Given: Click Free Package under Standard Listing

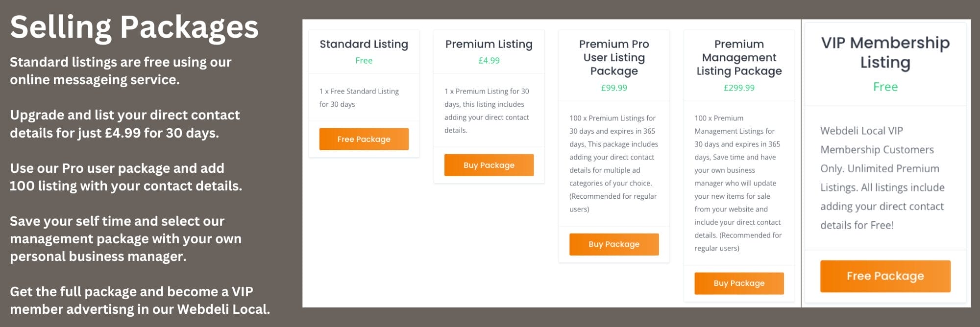Looking at the screenshot, I should [364, 139].
